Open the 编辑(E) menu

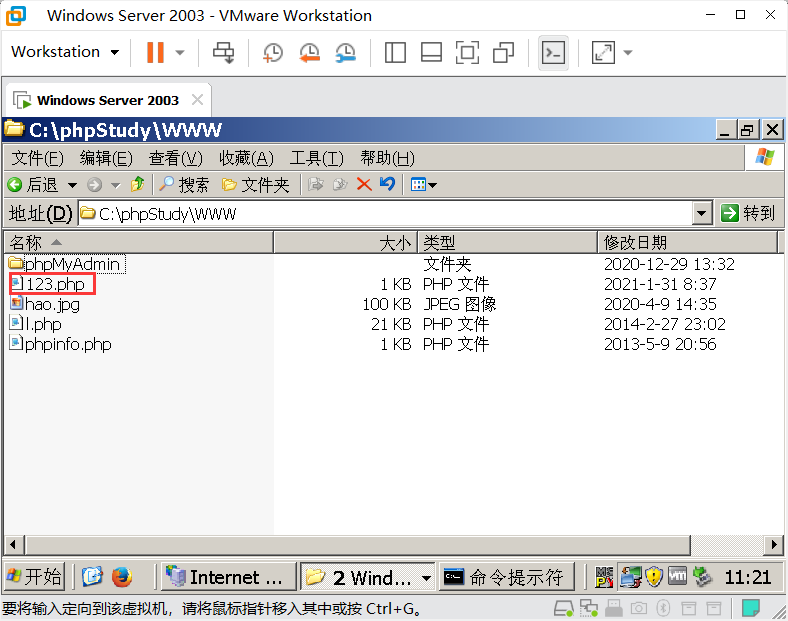(x=106, y=158)
